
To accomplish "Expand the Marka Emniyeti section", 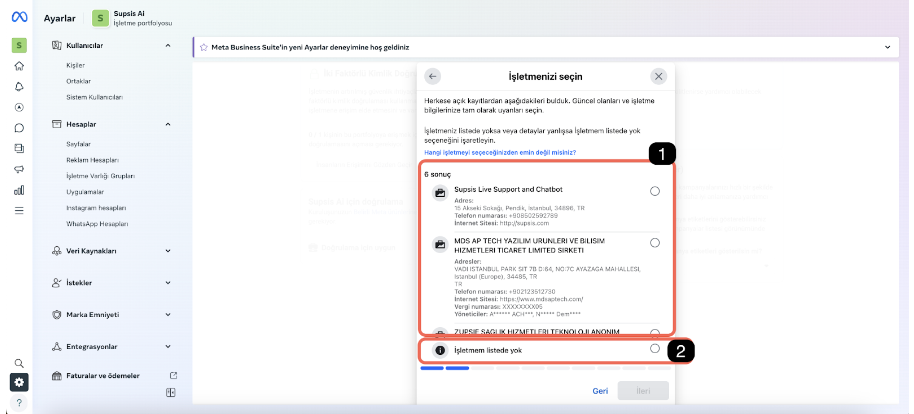I will click(x=168, y=314).
